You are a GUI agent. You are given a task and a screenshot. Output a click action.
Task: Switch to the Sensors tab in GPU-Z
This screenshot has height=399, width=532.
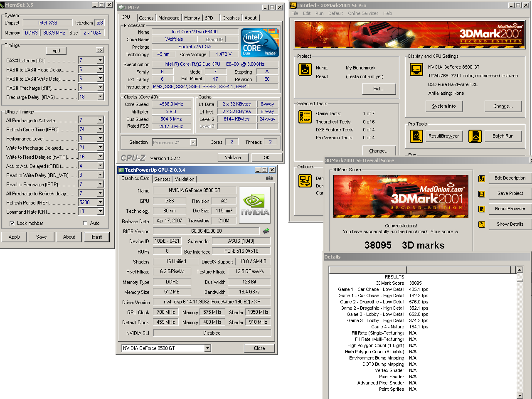click(162, 179)
